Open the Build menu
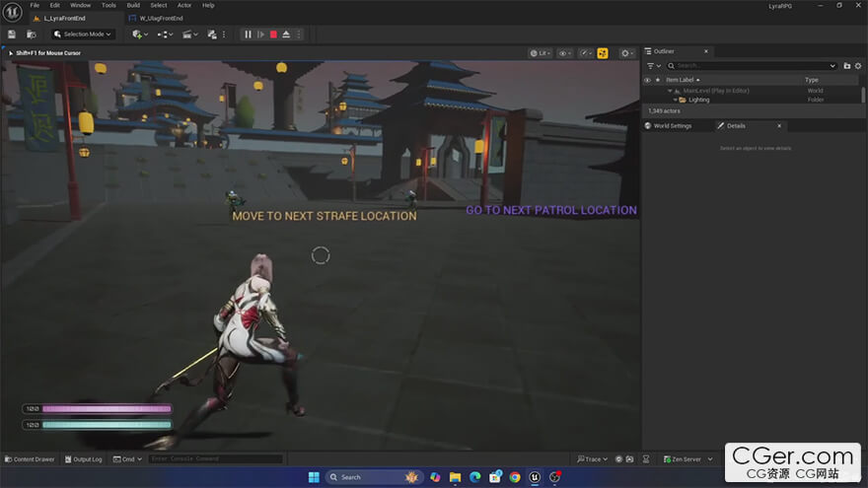Screen dimensions: 868x488 tap(133, 5)
